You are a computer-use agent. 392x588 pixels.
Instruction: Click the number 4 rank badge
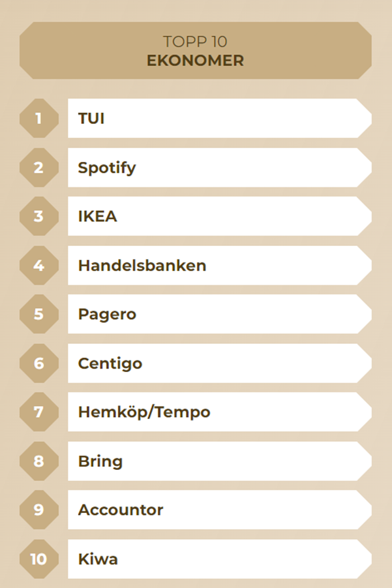(x=39, y=266)
